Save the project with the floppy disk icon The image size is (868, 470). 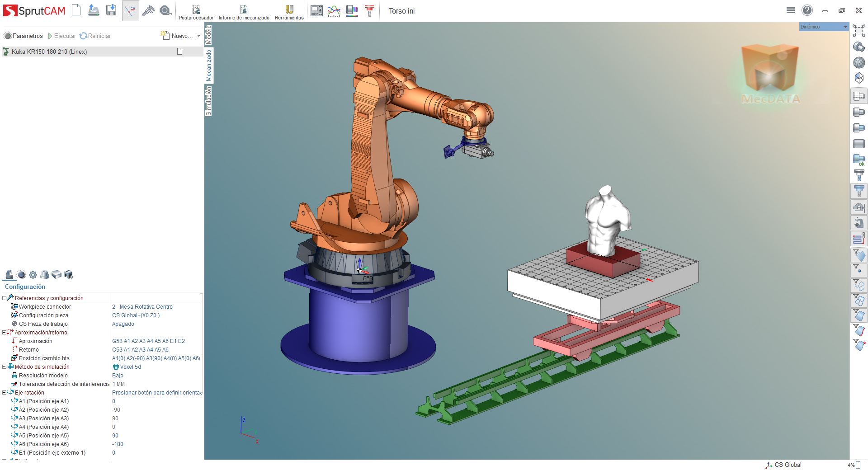coord(111,10)
